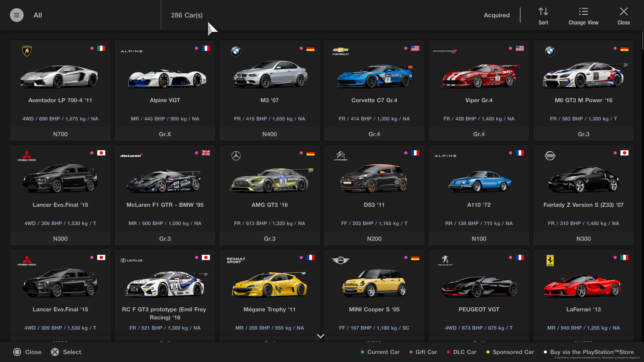644x362 pixels.
Task: Click the Citroën logo on DS3 '11 card
Action: (340, 156)
